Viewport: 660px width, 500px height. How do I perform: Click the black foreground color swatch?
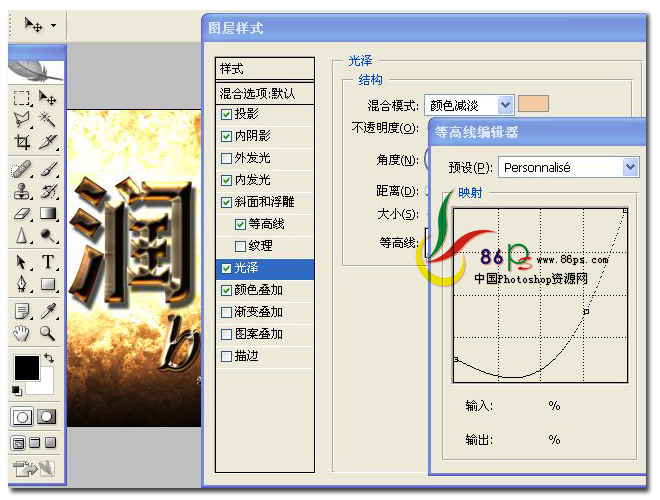click(27, 367)
